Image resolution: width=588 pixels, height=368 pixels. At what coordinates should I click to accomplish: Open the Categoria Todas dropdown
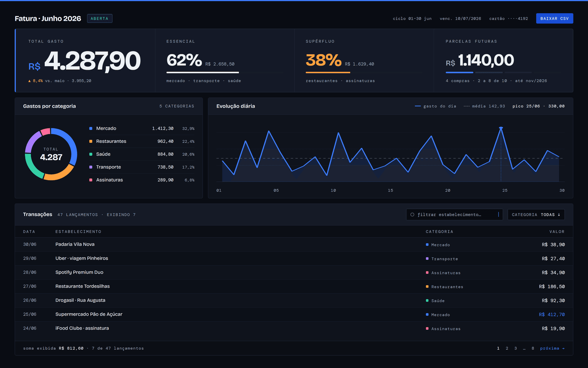point(536,215)
